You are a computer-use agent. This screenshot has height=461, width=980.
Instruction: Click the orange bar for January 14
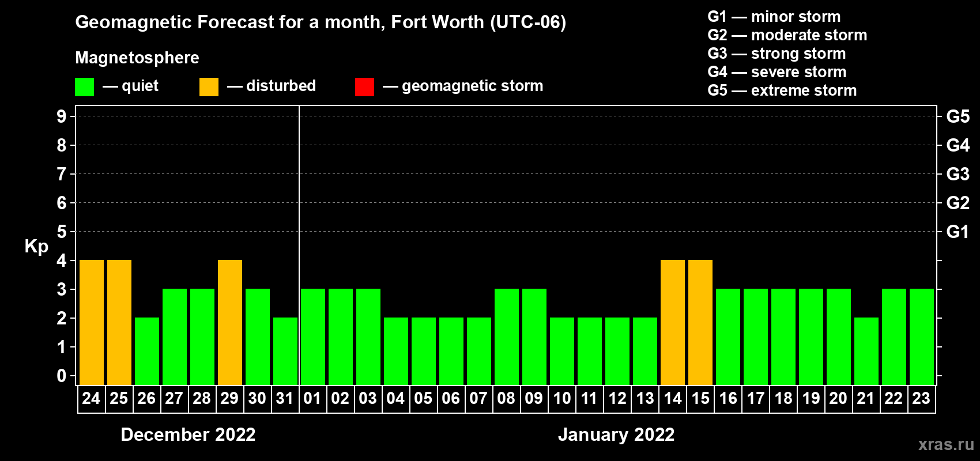(x=673, y=322)
